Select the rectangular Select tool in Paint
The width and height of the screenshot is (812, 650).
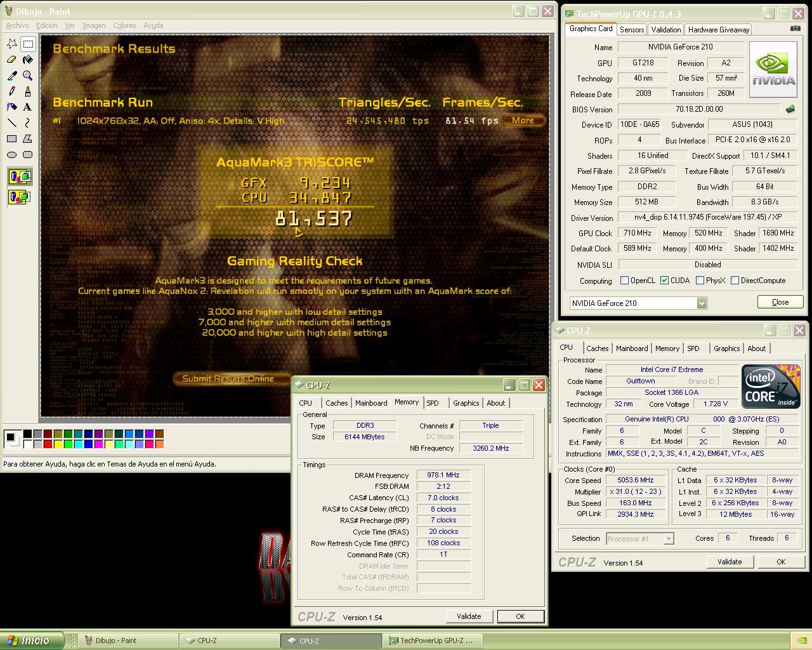[28, 44]
